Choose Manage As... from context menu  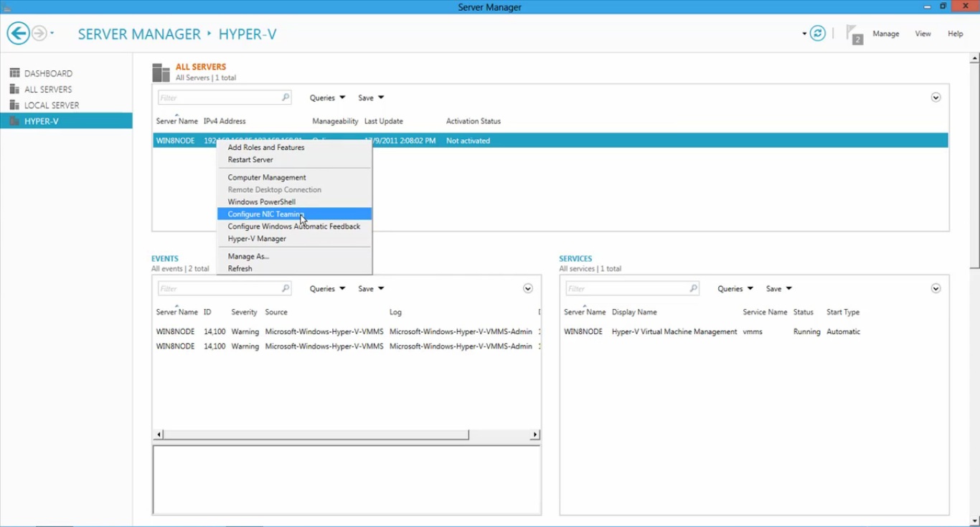click(294, 256)
